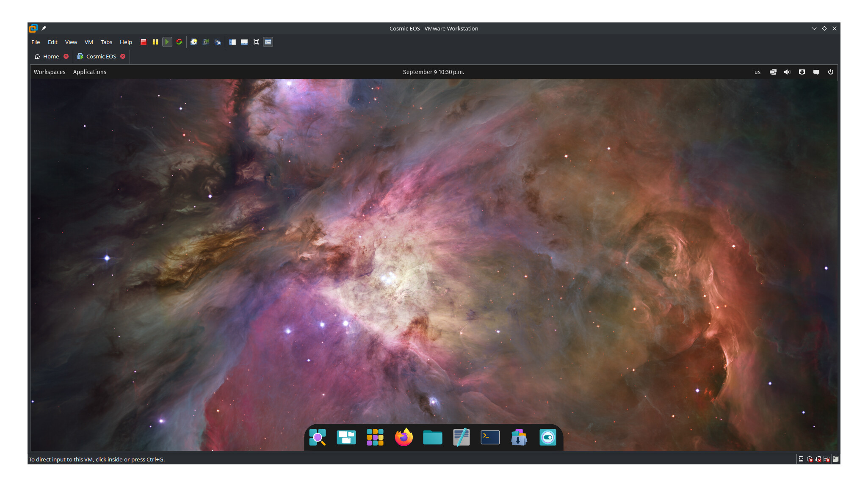This screenshot has width=868, height=497.
Task: Launch the search magnifier app in dock
Action: click(318, 437)
